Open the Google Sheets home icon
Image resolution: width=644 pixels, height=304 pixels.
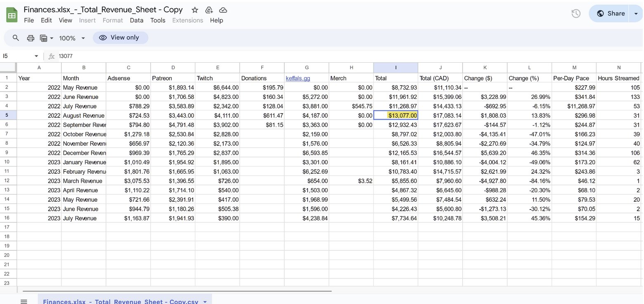tap(12, 15)
